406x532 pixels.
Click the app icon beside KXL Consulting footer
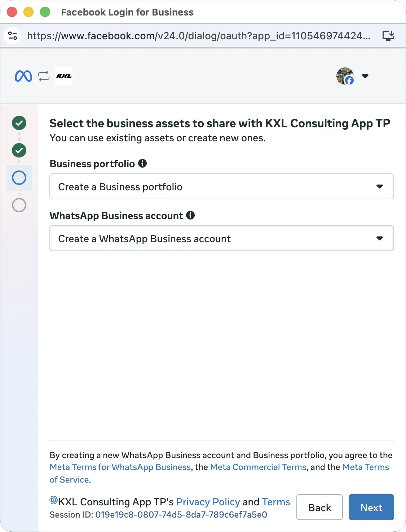pyautogui.click(x=54, y=500)
